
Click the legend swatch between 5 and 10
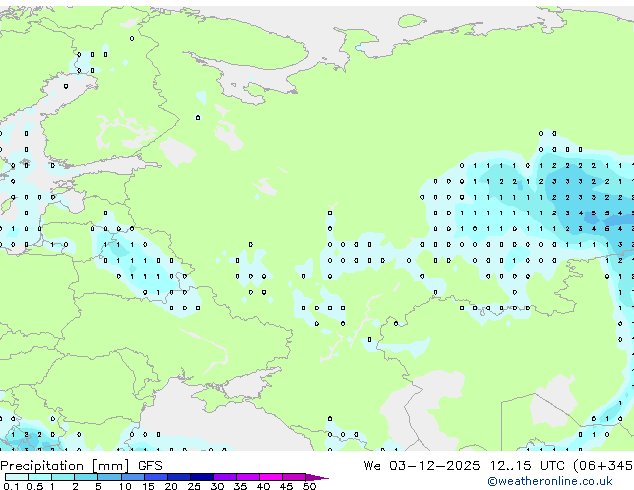[x=109, y=477]
